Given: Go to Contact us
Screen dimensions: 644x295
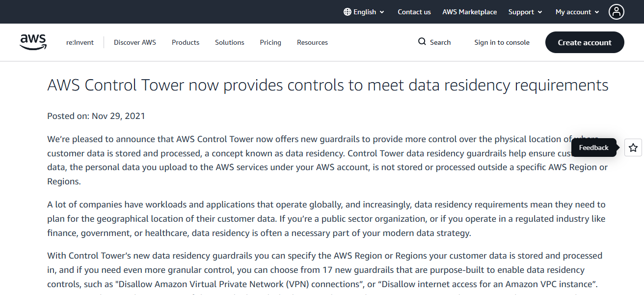Looking at the screenshot, I should click(414, 11).
